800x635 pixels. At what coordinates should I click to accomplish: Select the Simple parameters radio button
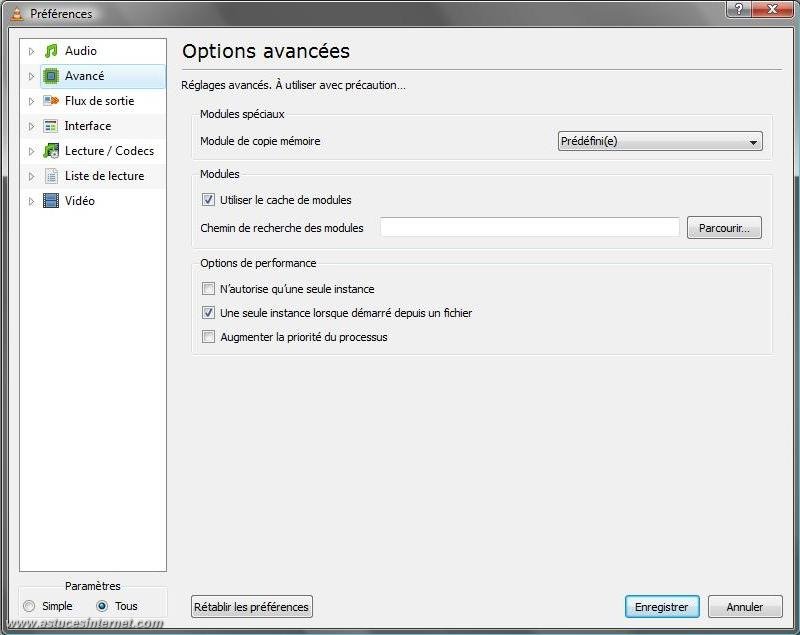click(x=29, y=606)
